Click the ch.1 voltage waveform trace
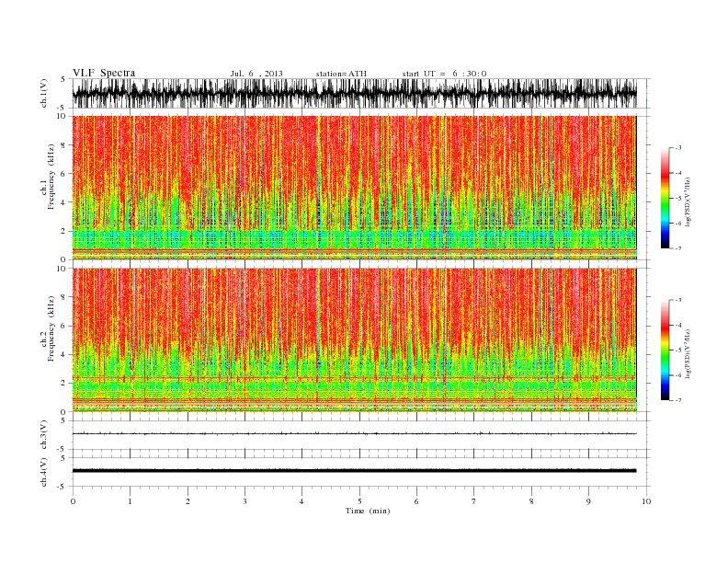The image size is (728, 563). click(354, 93)
